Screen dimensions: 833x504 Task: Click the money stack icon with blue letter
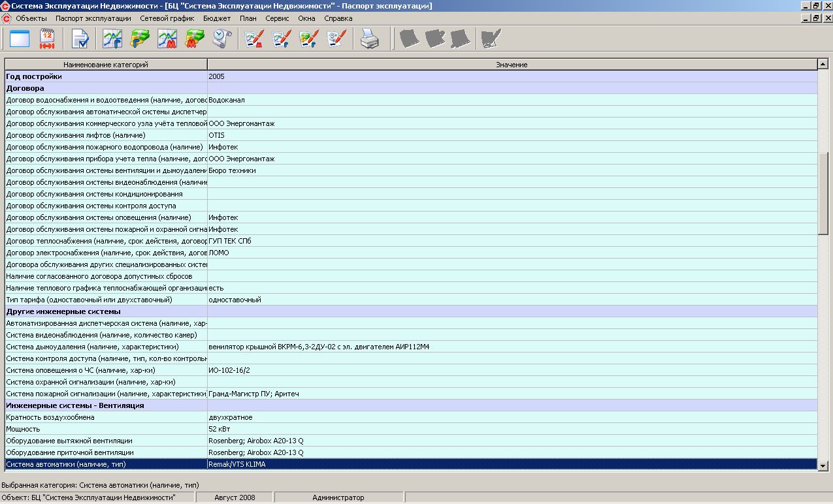[140, 39]
